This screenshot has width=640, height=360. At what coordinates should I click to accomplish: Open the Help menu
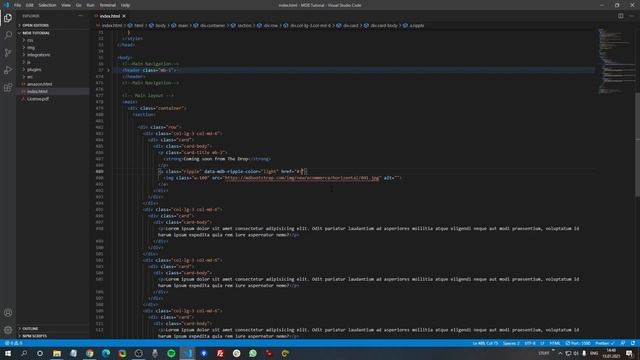click(125, 5)
